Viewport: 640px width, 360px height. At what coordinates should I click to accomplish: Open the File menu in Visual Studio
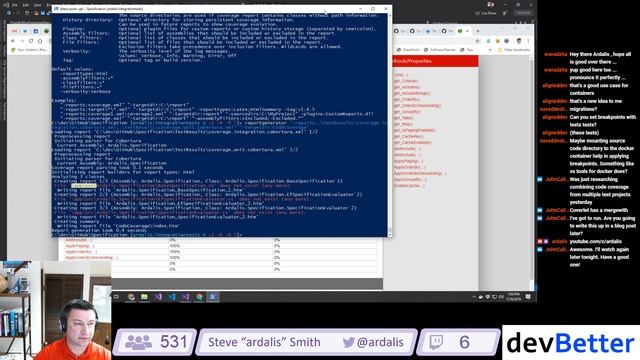(x=15, y=5)
